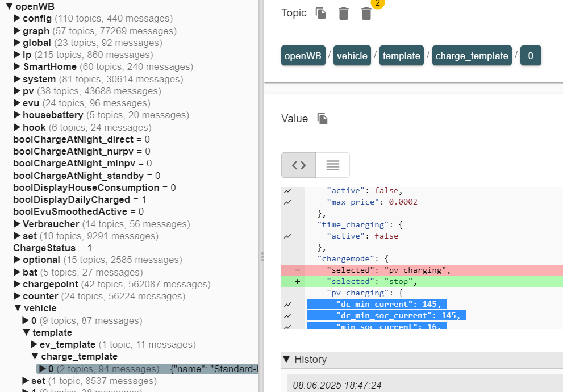
Task: Select boolChargeAtNight_nurpv topic
Action: click(82, 151)
